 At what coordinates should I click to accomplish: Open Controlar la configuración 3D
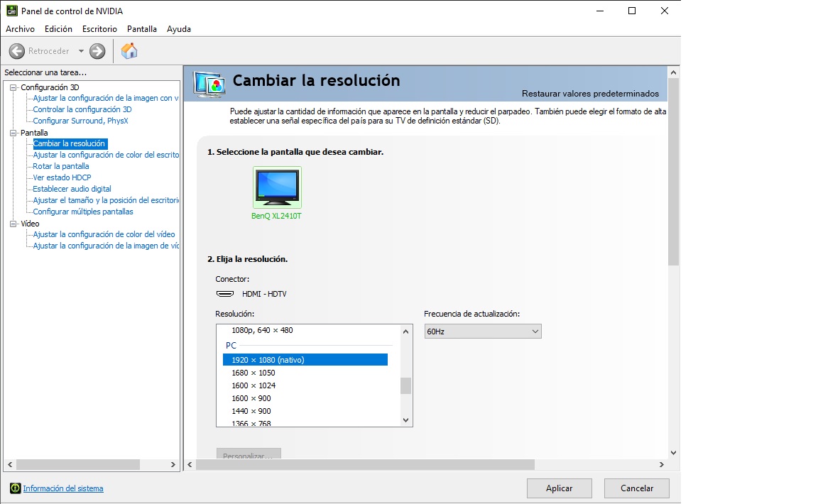pyautogui.click(x=82, y=109)
